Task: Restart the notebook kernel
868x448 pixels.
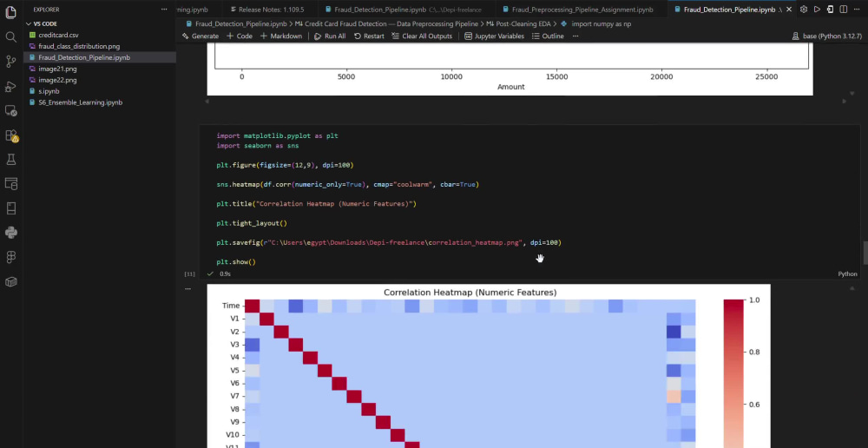Action: pyautogui.click(x=369, y=36)
